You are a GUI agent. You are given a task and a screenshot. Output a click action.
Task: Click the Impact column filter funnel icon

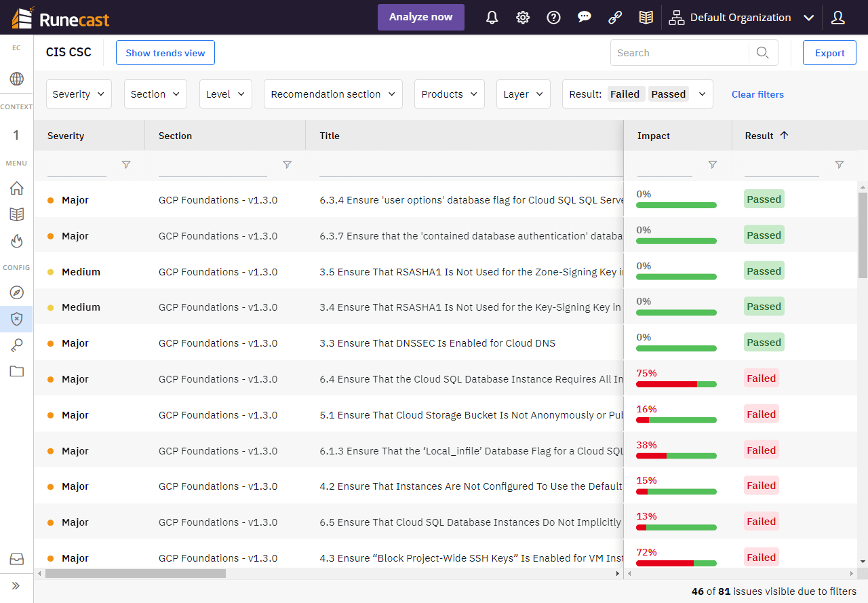[712, 165]
